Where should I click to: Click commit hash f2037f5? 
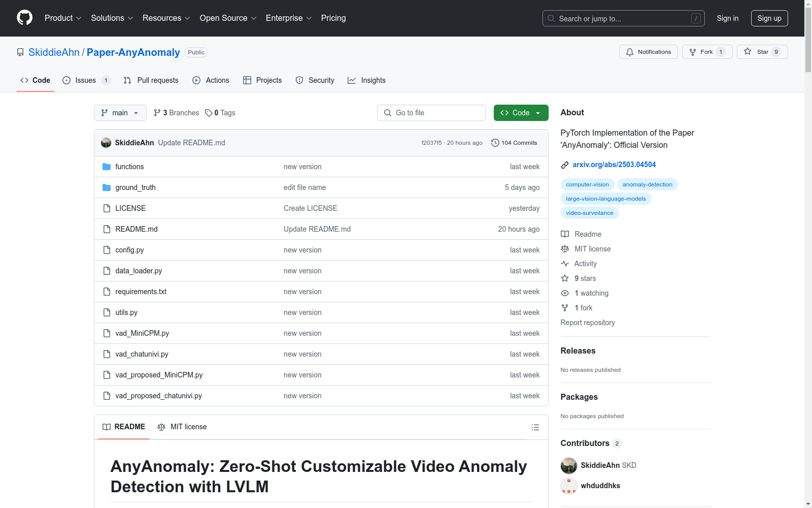tap(431, 143)
